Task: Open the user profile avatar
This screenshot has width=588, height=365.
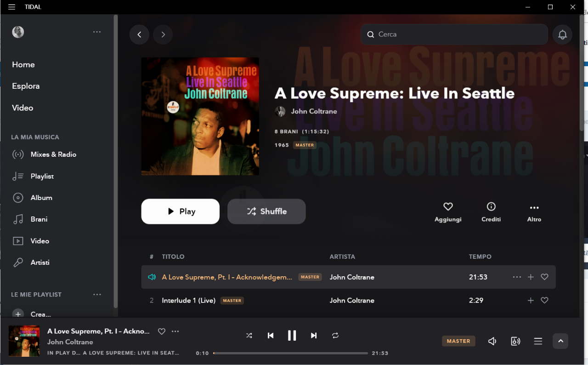Action: tap(18, 32)
